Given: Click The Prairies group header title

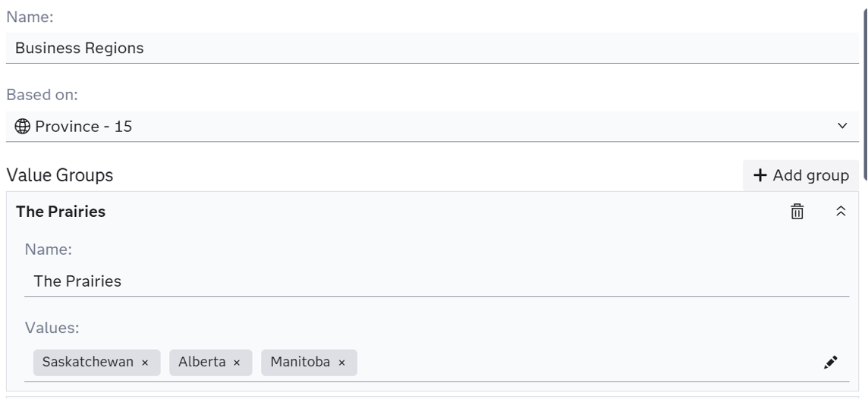Looking at the screenshot, I should coord(61,212).
